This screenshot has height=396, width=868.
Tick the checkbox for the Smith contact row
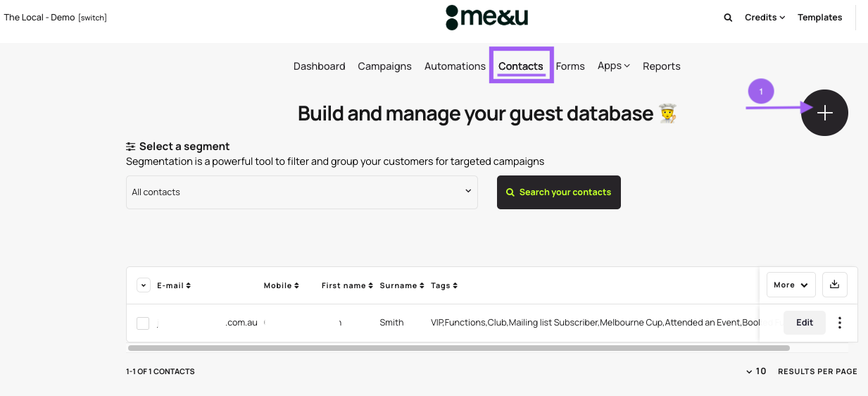tap(143, 323)
